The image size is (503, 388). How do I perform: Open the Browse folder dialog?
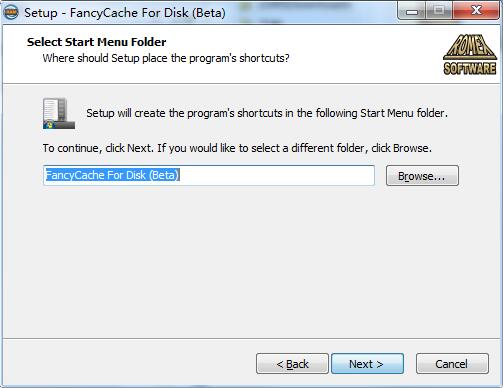422,176
